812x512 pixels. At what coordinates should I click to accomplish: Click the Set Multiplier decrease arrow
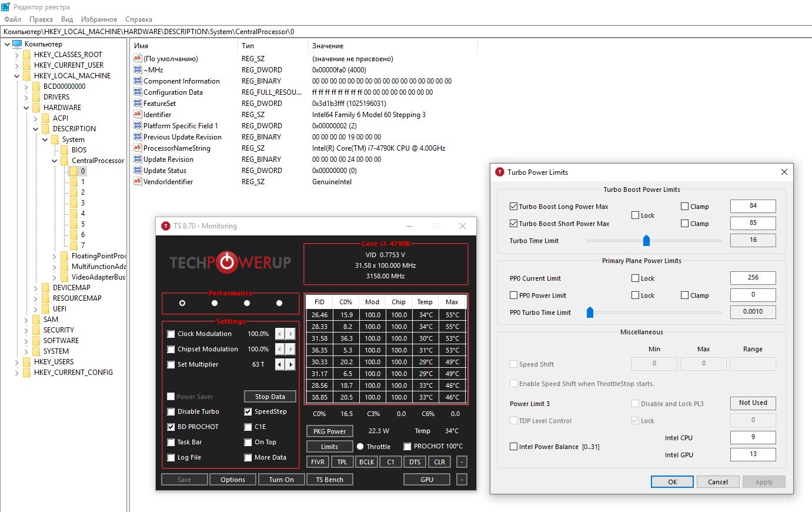(x=280, y=364)
